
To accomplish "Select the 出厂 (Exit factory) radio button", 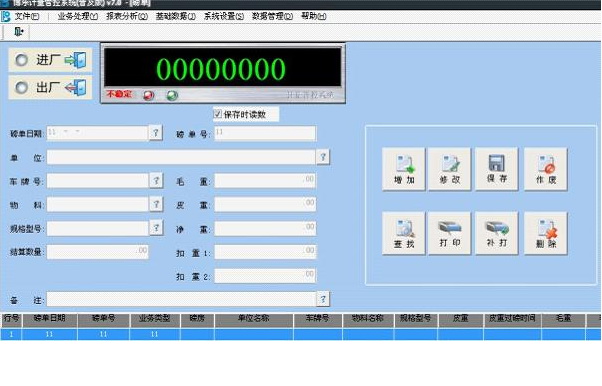I will click(x=22, y=88).
